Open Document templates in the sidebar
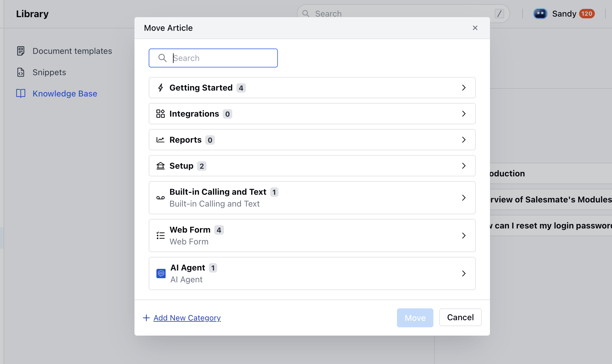The image size is (612, 364). [72, 51]
